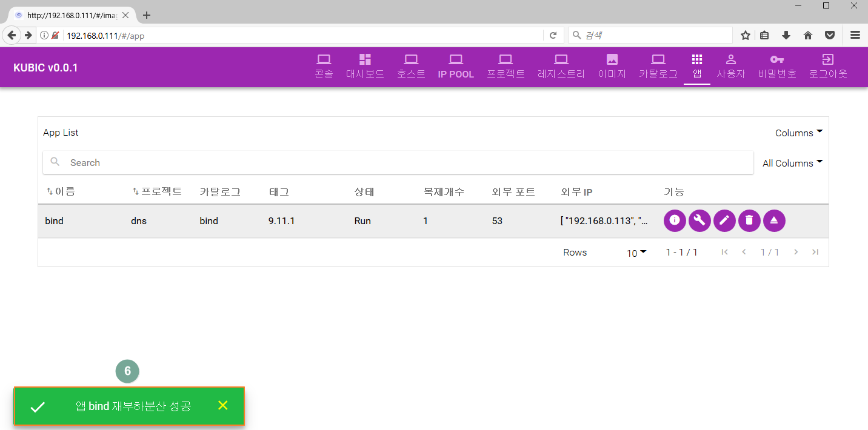This screenshot has width=868, height=430.
Task: Click the 'Run' status cell
Action: click(x=362, y=221)
